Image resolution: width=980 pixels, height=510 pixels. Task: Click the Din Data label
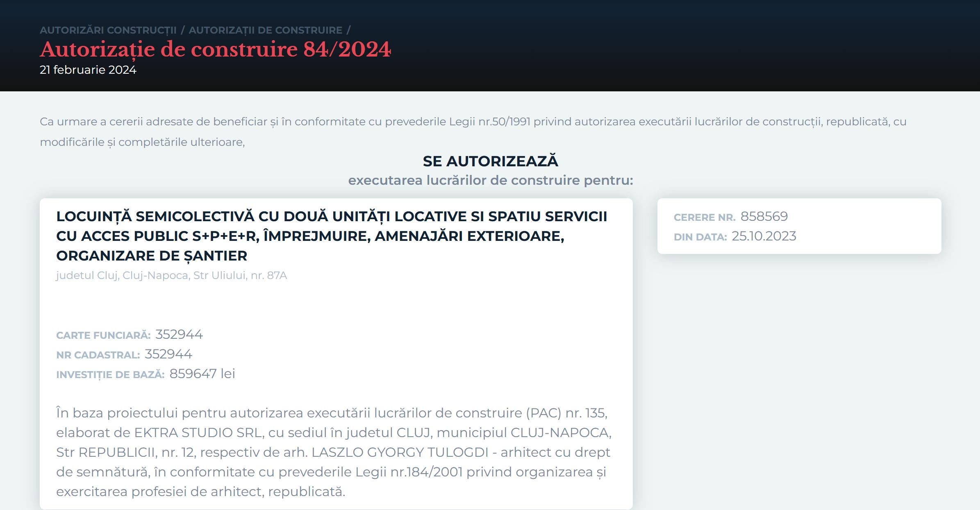coord(700,237)
